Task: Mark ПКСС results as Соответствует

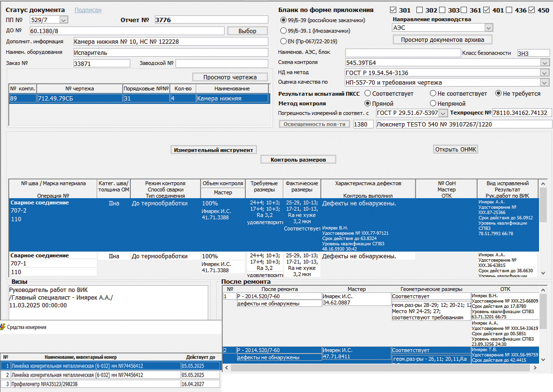Action: point(368,93)
